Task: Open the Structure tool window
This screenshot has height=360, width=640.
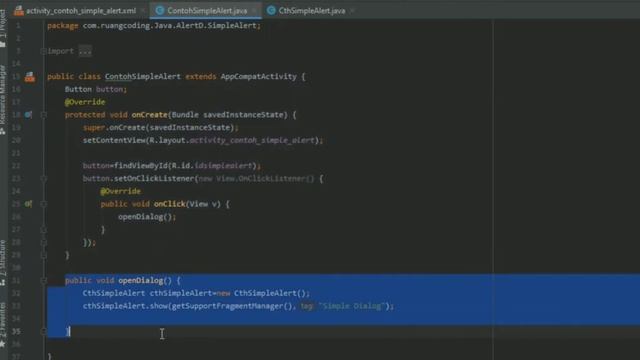Action: (x=3, y=263)
